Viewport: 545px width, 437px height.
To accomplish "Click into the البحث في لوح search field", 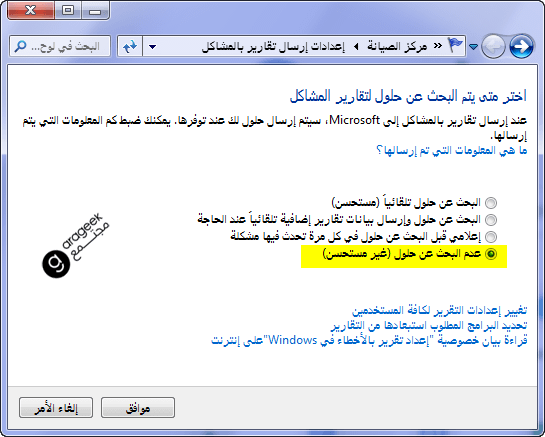I will (x=60, y=46).
